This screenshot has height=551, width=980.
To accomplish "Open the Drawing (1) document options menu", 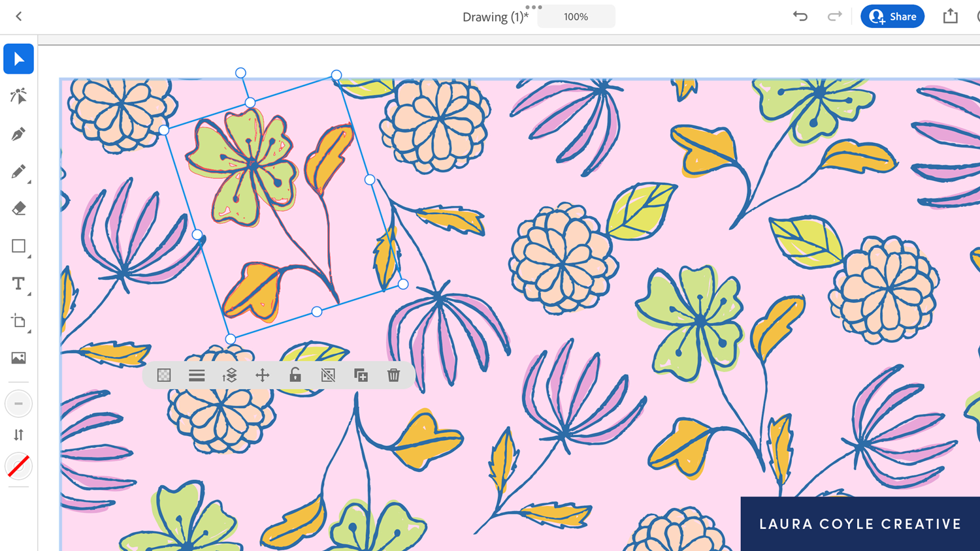I will pos(533,7).
